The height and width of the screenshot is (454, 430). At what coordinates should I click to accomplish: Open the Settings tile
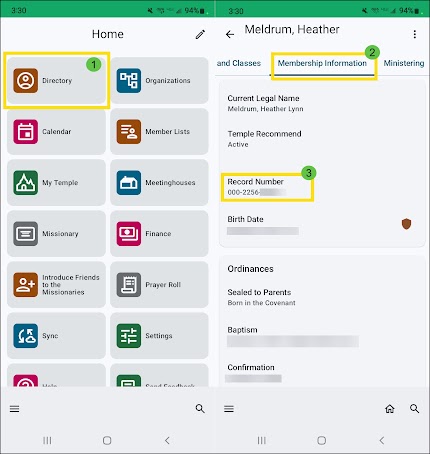(159, 335)
